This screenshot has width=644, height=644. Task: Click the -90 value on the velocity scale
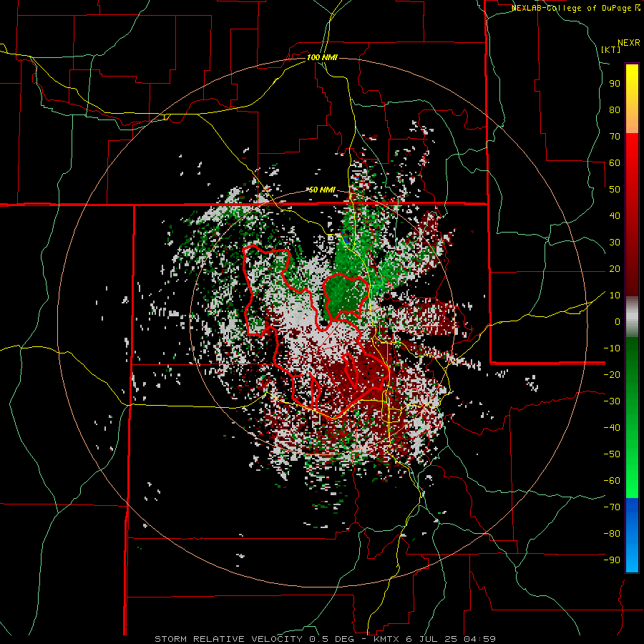pos(612,560)
